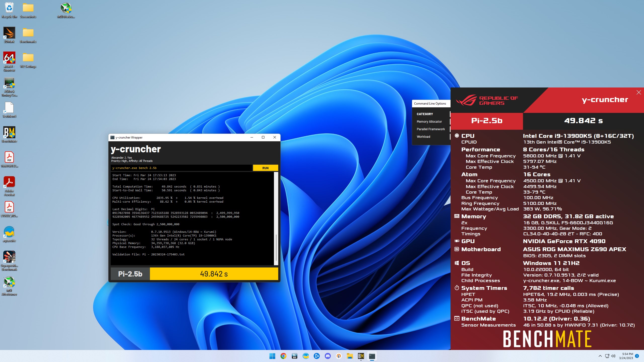Select the MSIAfterbu... icon at desktop top
Image resolution: width=644 pixels, height=362 pixels.
(x=66, y=10)
